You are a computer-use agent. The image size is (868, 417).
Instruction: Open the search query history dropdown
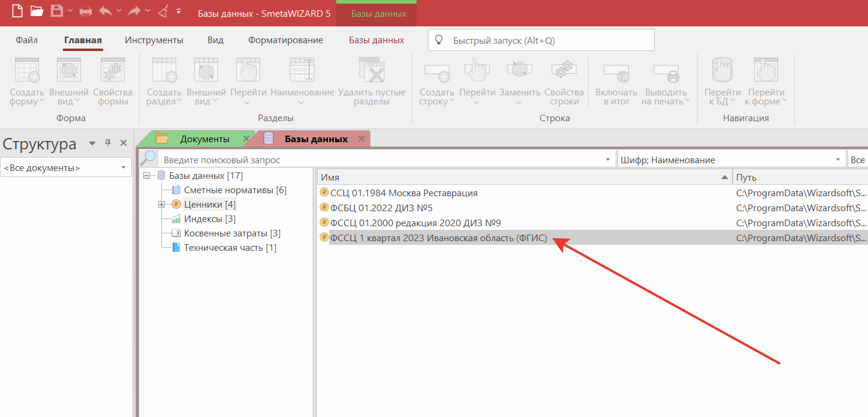(x=609, y=160)
